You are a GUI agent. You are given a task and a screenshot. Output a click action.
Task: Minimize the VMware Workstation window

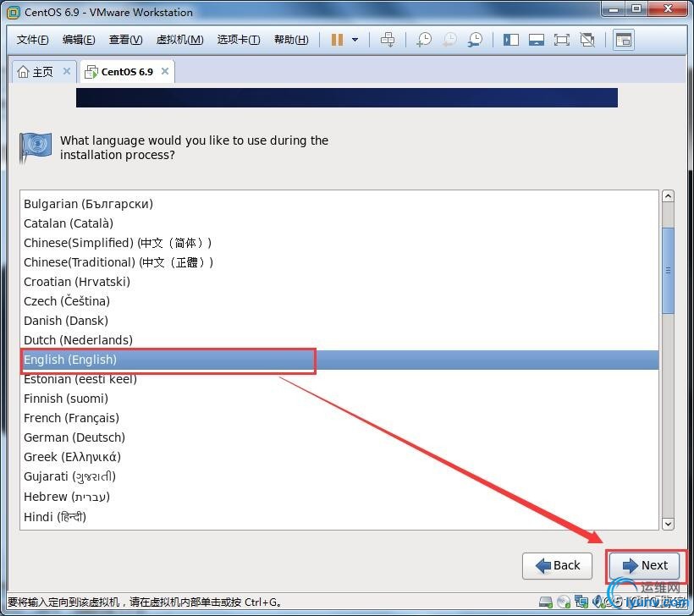(614, 8)
